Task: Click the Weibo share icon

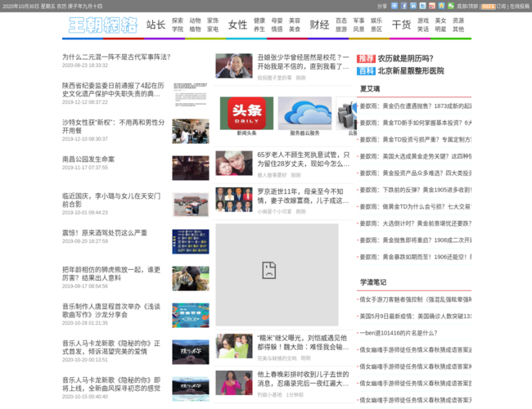Action: (x=432, y=6)
